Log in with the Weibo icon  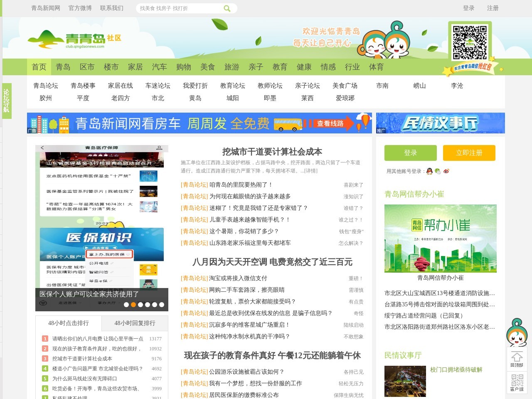click(446, 171)
